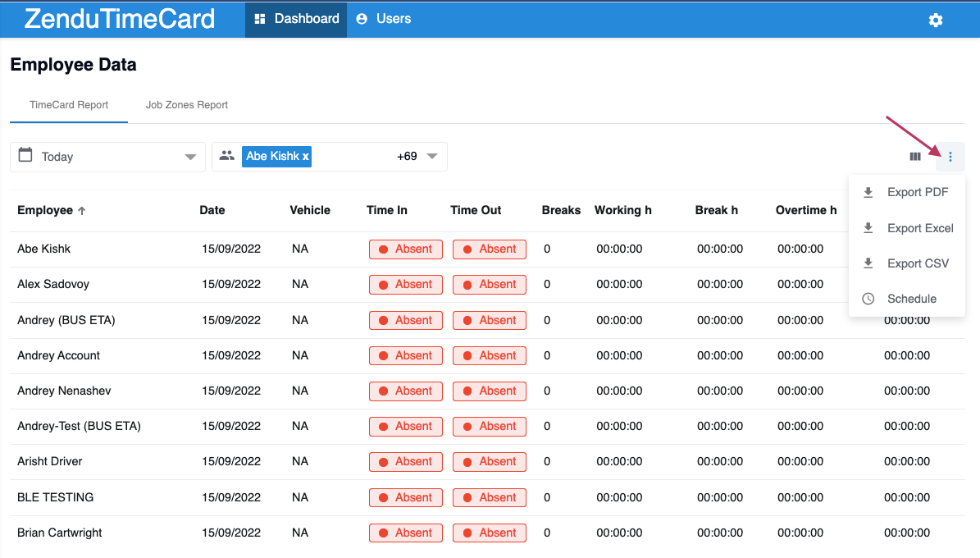Click the Export PDF download icon
980x558 pixels.
pos(868,193)
